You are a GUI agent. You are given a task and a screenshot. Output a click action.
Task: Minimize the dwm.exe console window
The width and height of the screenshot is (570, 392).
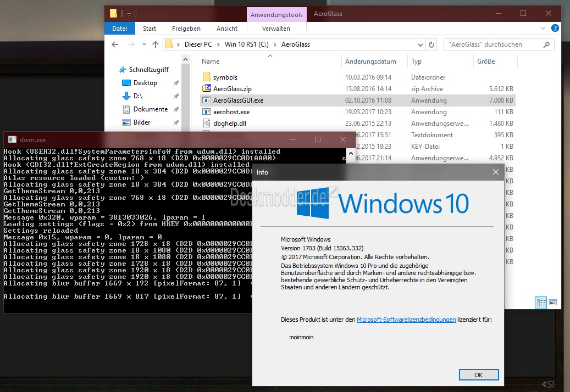tap(293, 140)
